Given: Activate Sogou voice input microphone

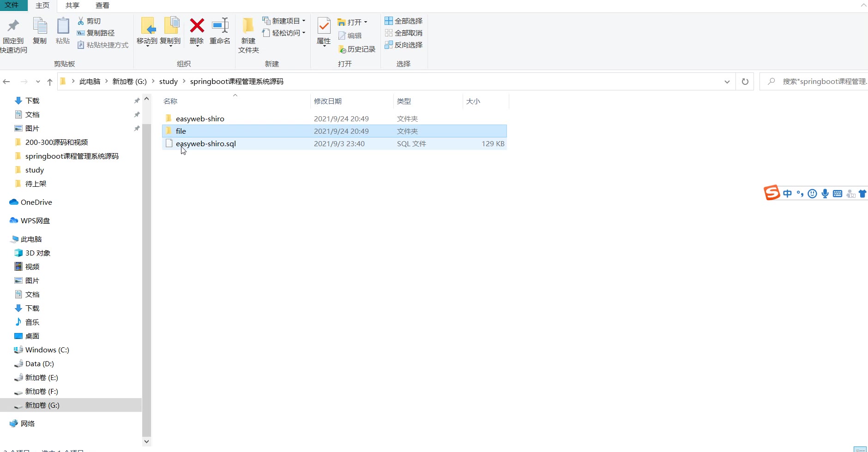Looking at the screenshot, I should [825, 194].
